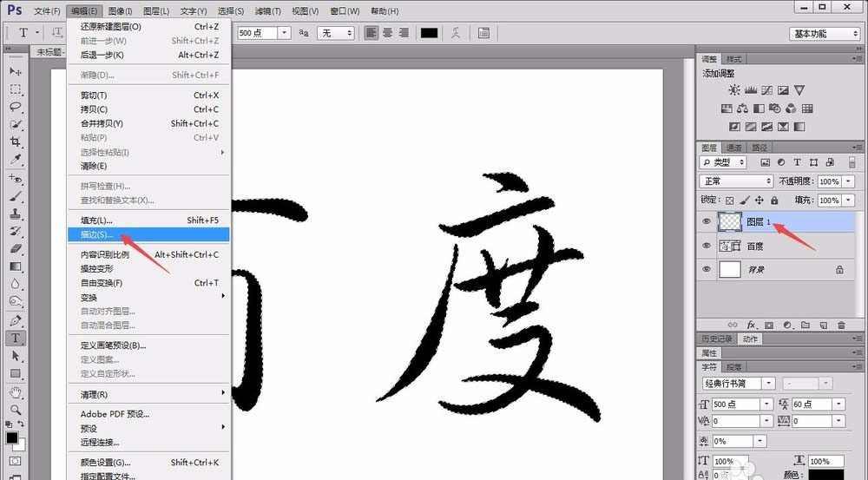This screenshot has width=868, height=480.
Task: Select the Brush tool
Action: [16, 196]
